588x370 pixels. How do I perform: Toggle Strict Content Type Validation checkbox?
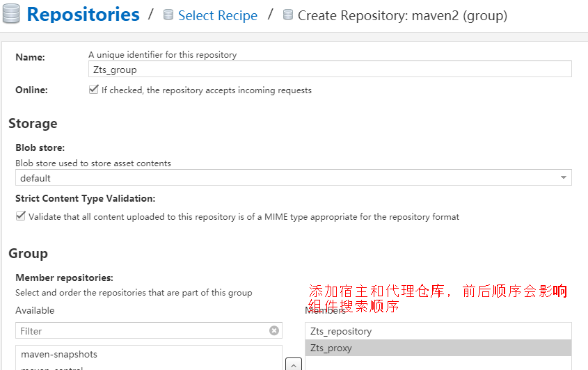pyautogui.click(x=21, y=216)
